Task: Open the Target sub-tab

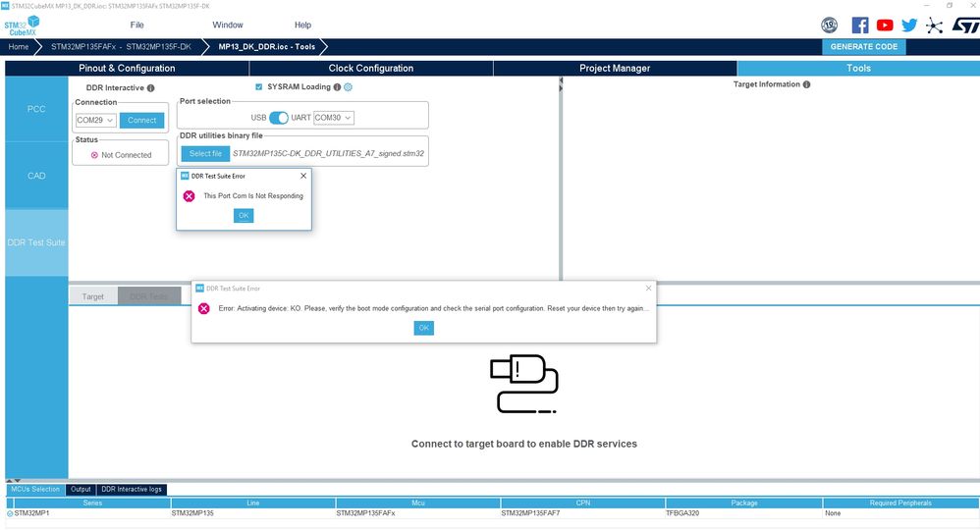Action: tap(93, 296)
